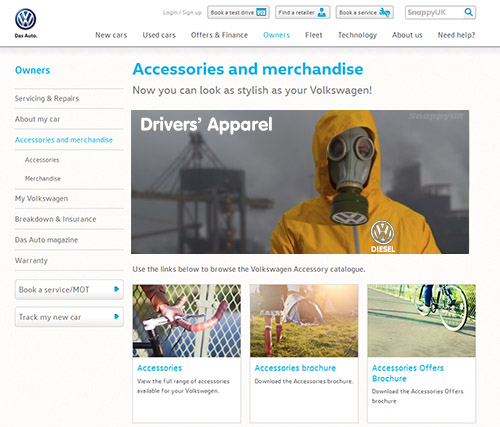Click the camping tent brochure thumbnail
The image size is (500, 427).
304,321
